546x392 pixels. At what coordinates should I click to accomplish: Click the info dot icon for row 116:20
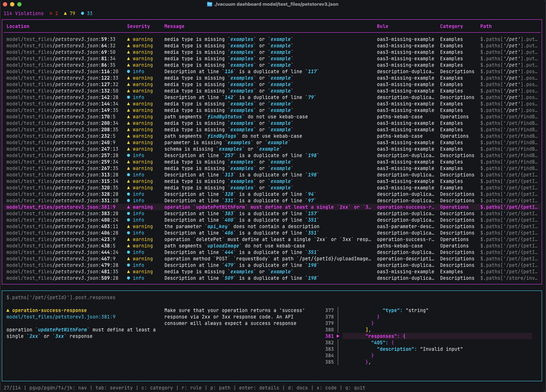(x=129, y=72)
